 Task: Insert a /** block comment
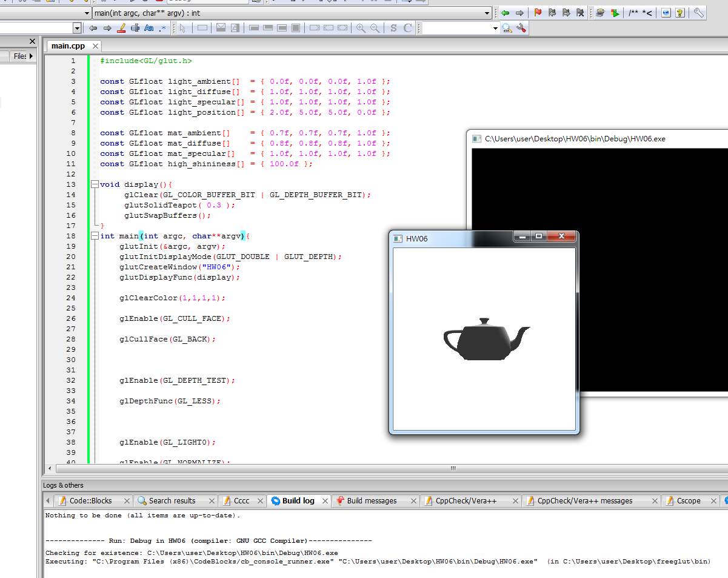click(633, 13)
